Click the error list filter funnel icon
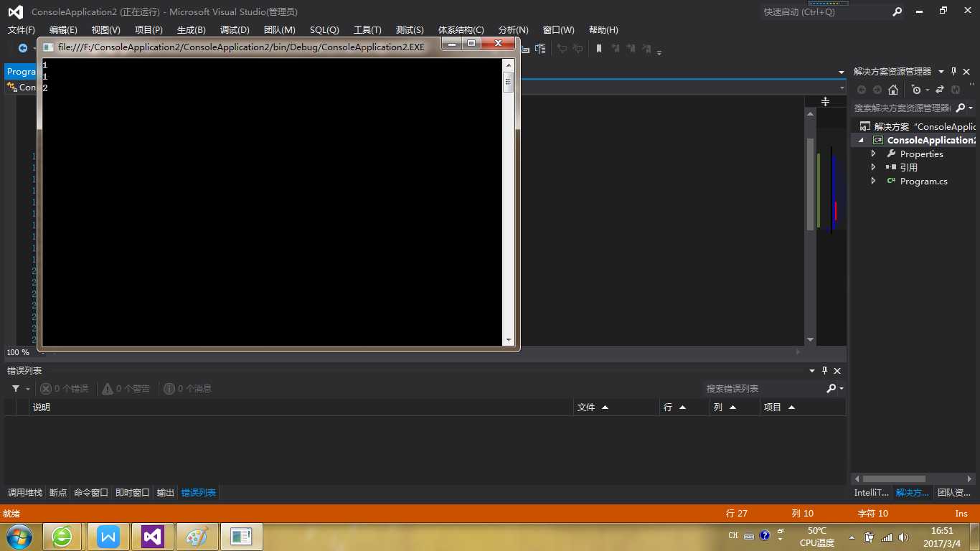The image size is (980, 551). (16, 388)
